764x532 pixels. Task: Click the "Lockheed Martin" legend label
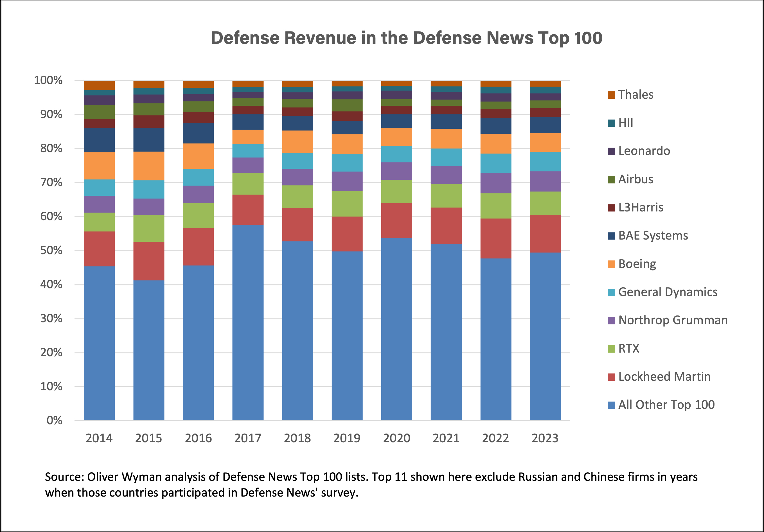pyautogui.click(x=664, y=377)
